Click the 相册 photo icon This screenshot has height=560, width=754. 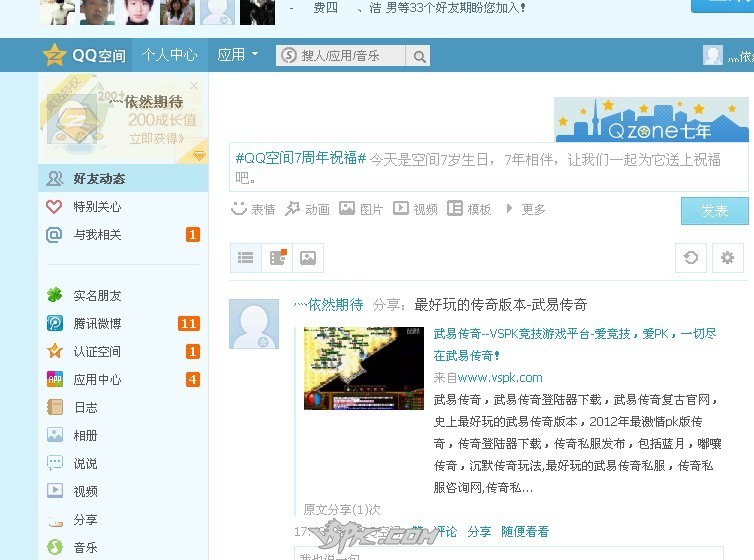(55, 435)
